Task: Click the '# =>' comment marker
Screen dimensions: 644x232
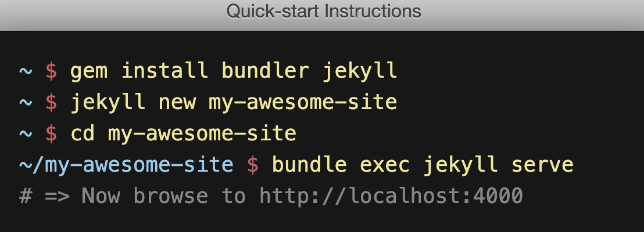Action: (x=45, y=196)
